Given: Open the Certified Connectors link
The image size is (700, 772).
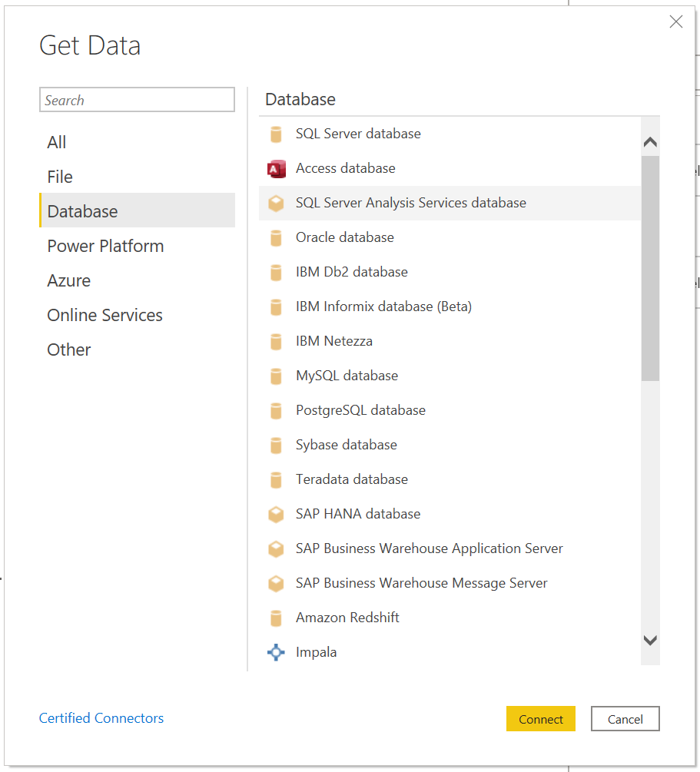Looking at the screenshot, I should (101, 718).
